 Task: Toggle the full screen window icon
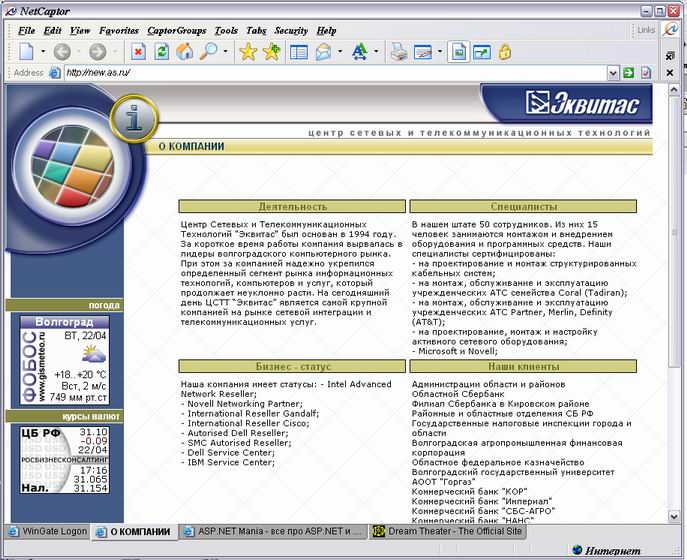(x=482, y=52)
